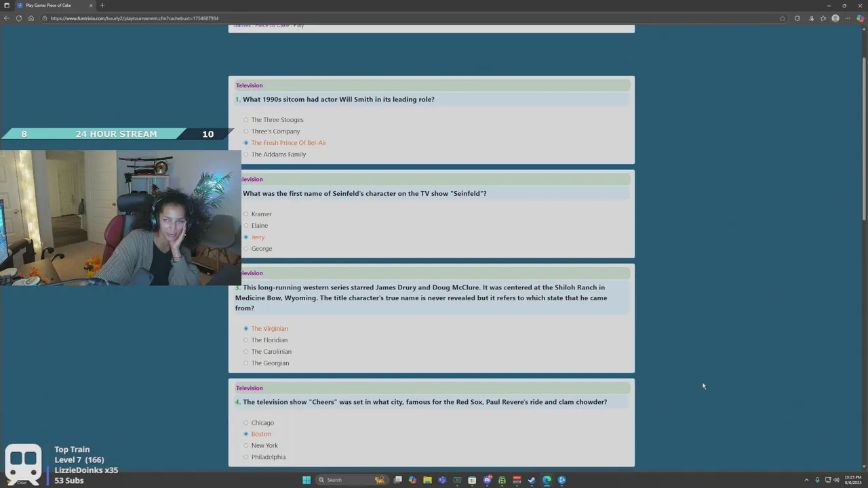Viewport: 868px width, 488px height.
Task: Pick Philadelphia for the Cheers question
Action: tap(268, 457)
